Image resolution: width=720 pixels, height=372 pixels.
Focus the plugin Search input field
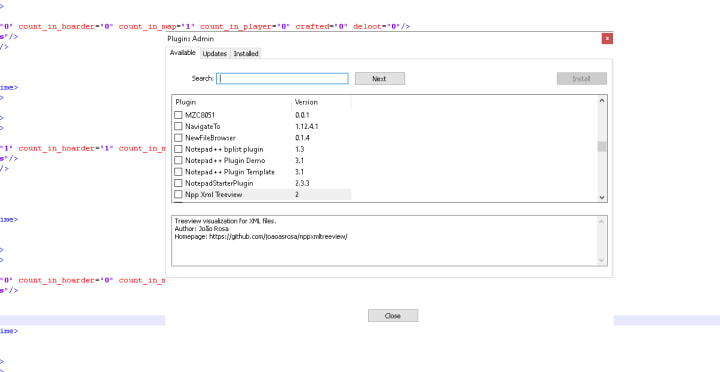[x=282, y=79]
